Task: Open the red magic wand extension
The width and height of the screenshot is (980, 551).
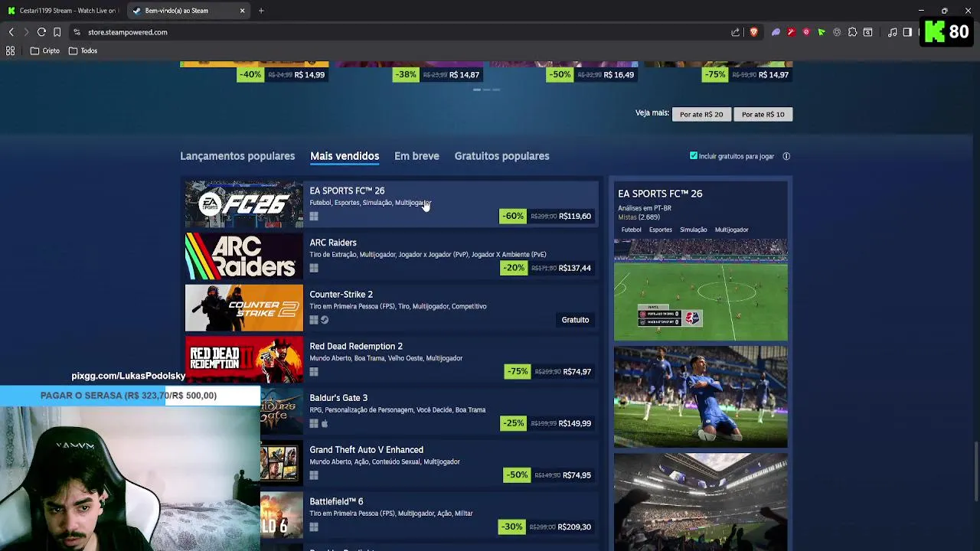Action: 791,32
